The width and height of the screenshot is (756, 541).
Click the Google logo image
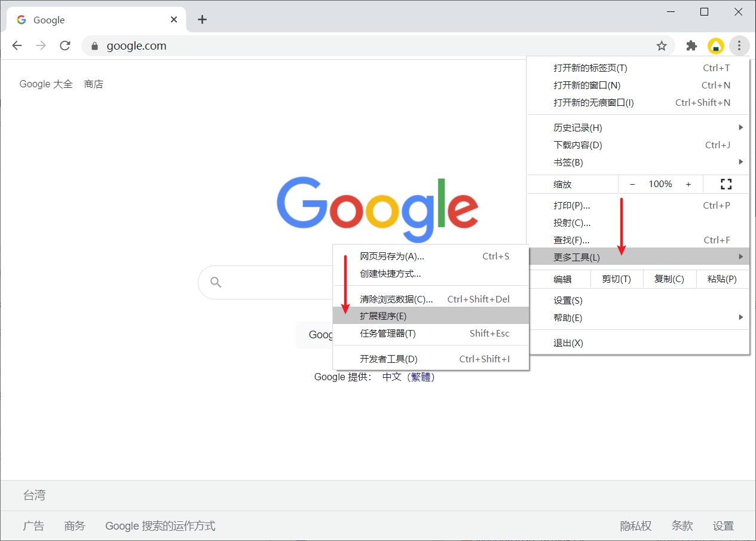(378, 210)
